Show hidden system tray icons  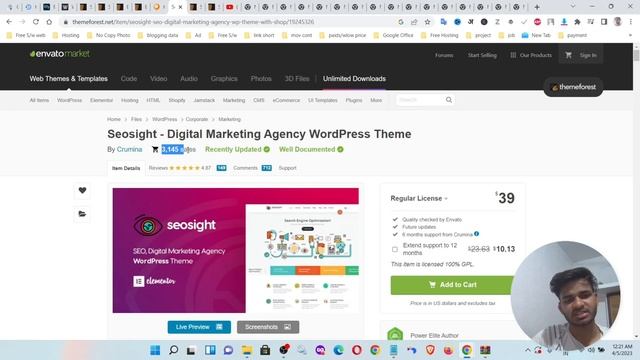click(528, 350)
